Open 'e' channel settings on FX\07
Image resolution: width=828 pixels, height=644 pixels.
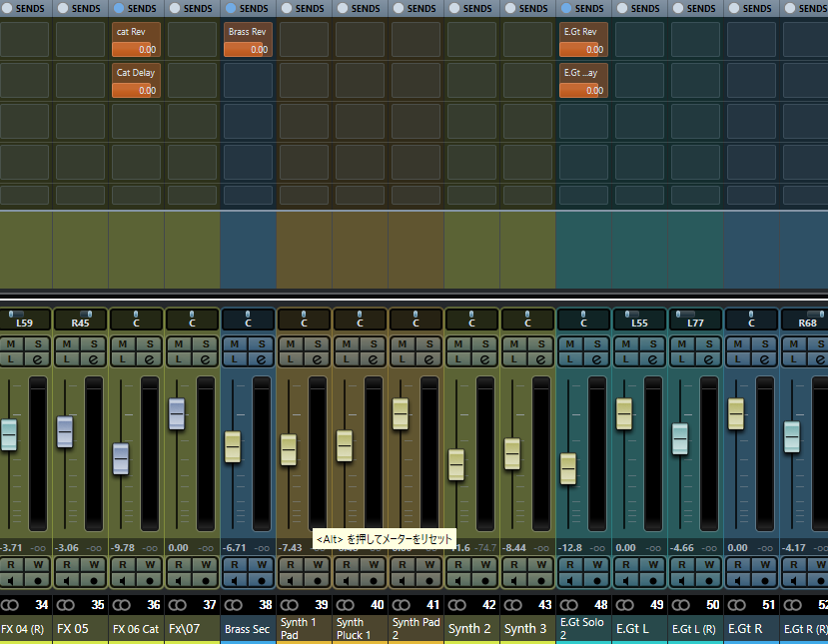(x=206, y=359)
